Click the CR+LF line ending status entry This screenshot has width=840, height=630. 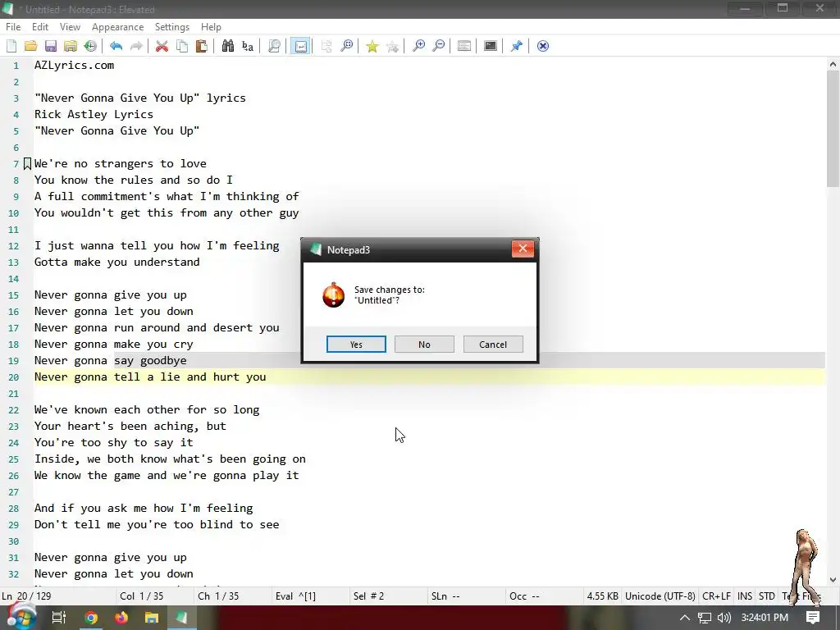(x=716, y=596)
